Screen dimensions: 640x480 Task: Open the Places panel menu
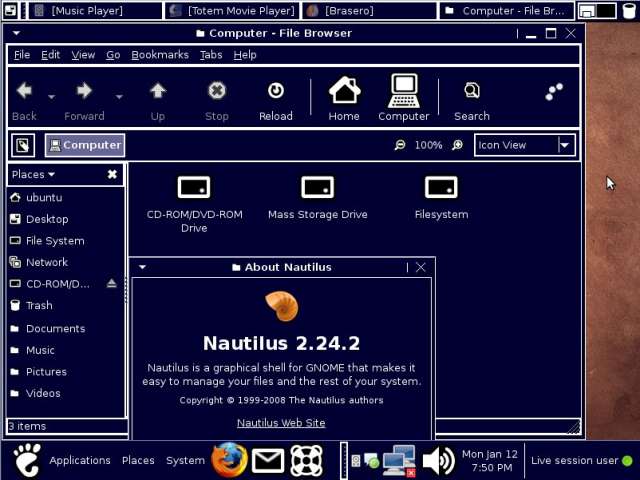(x=138, y=460)
